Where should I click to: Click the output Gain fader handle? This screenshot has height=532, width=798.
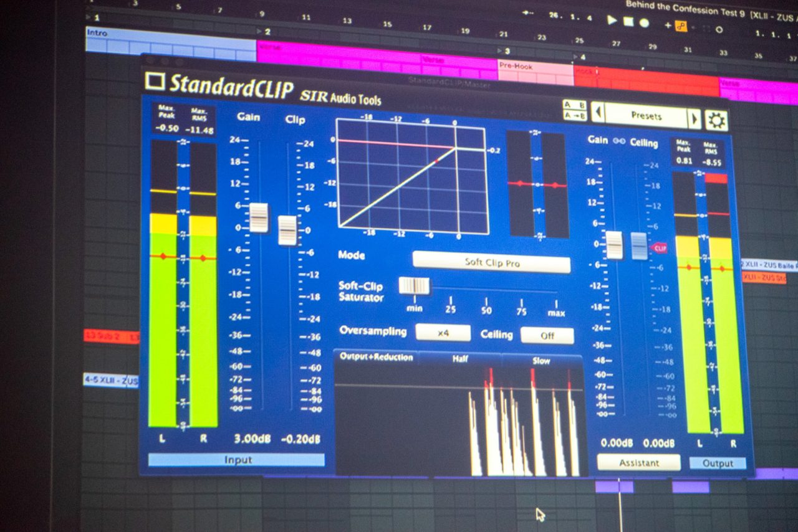point(615,245)
